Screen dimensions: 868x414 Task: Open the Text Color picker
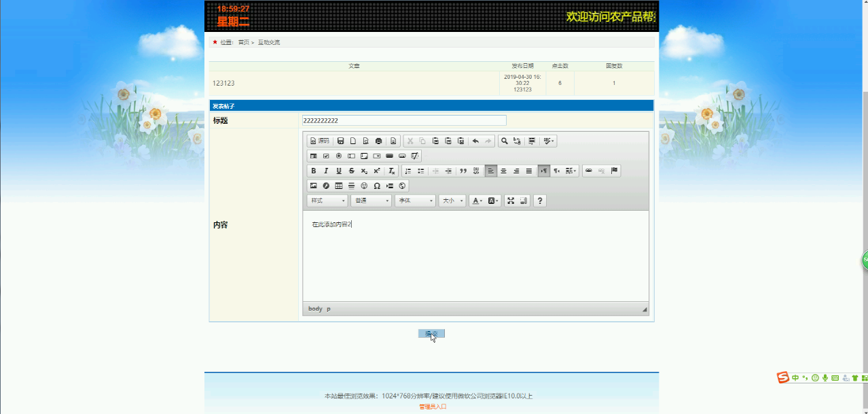[477, 201]
